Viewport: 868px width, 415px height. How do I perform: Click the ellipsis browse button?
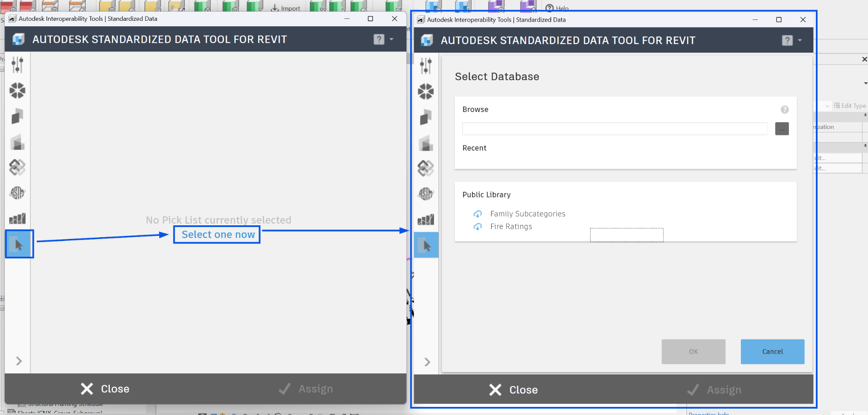pyautogui.click(x=782, y=129)
